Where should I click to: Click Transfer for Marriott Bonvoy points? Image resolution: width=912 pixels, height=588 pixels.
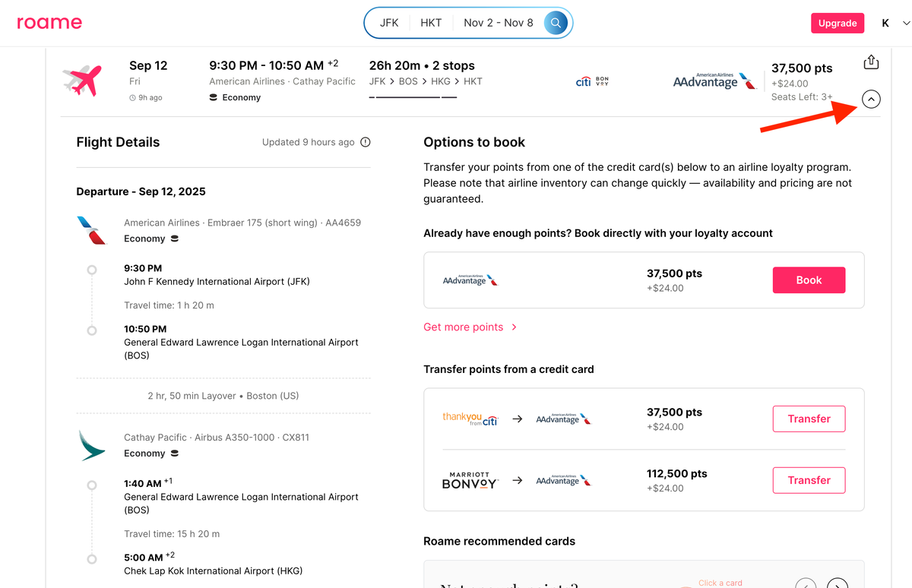[809, 480]
